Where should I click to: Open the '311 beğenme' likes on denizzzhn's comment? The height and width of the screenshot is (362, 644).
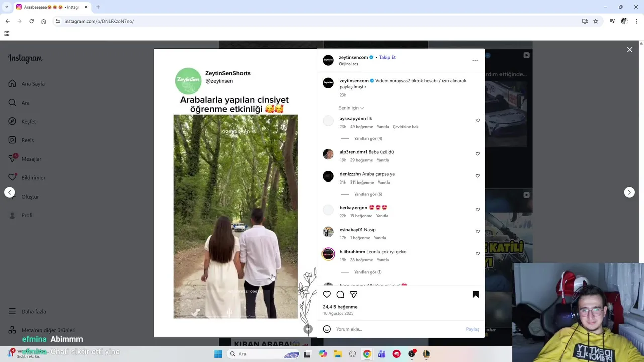click(362, 183)
